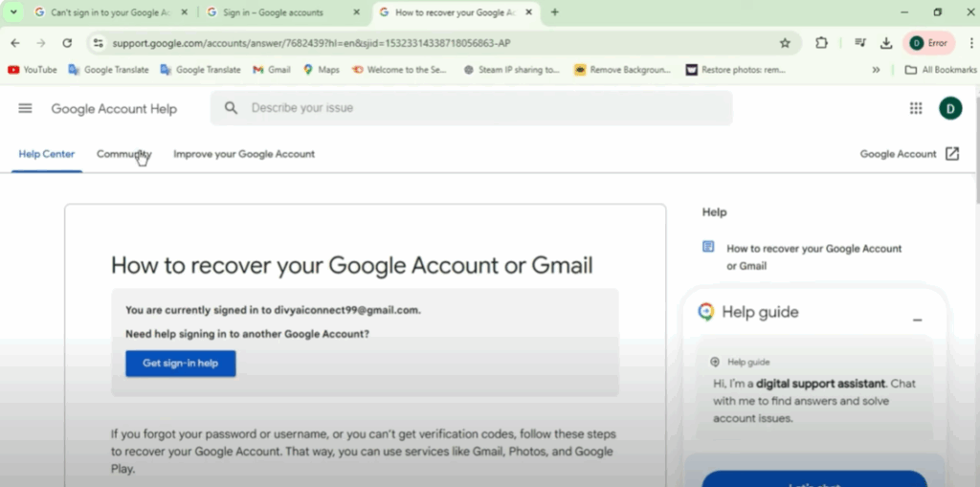
Task: Click the search magnifier icon
Action: [232, 108]
